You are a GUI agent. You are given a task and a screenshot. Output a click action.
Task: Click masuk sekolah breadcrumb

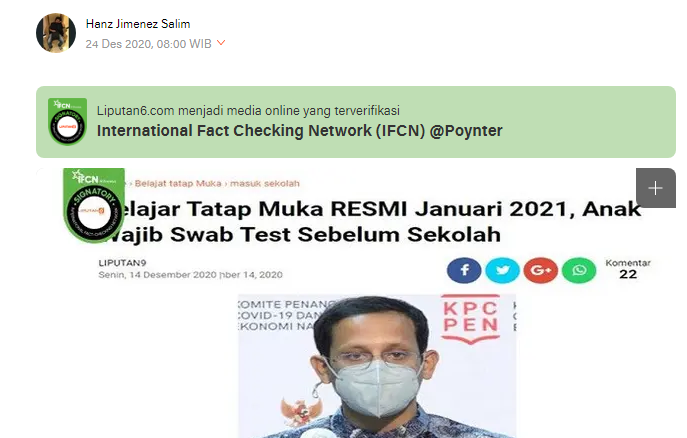(265, 183)
